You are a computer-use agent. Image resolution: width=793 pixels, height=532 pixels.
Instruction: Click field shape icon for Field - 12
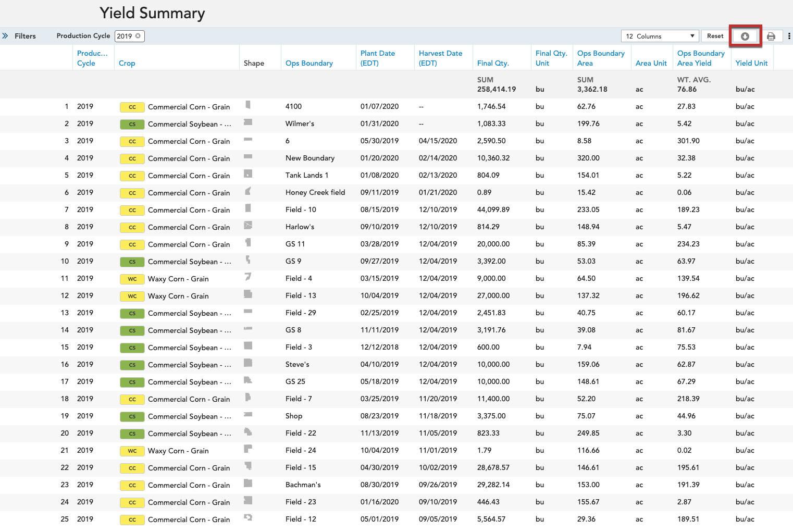[x=248, y=517]
